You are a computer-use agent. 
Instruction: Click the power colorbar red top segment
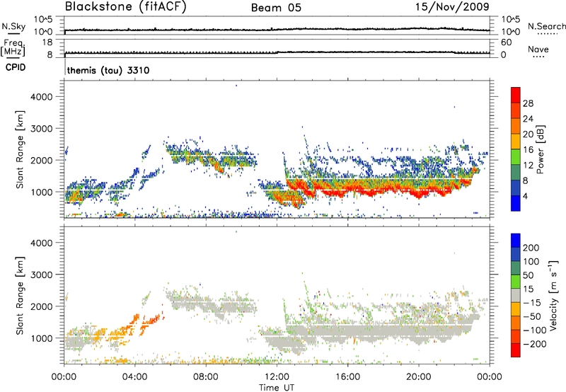pyautogui.click(x=516, y=95)
